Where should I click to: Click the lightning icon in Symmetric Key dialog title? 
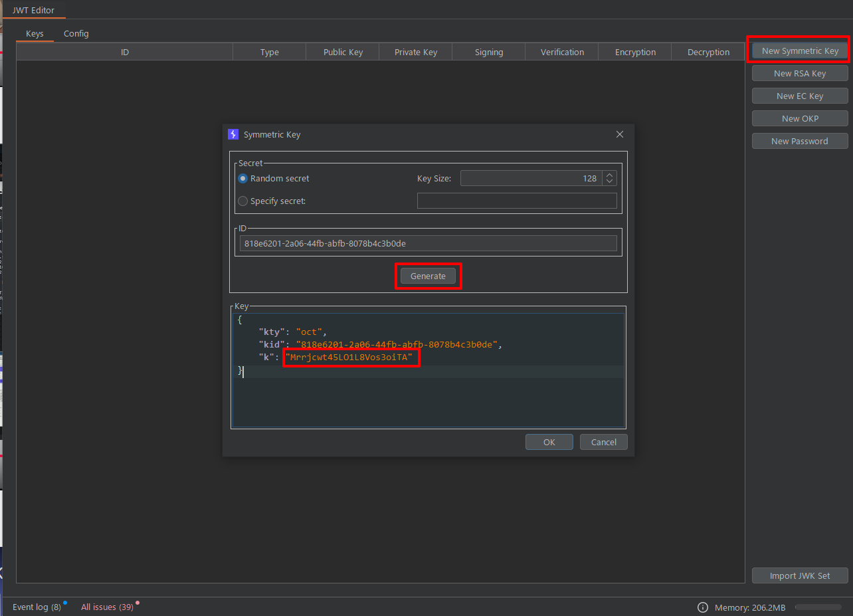point(233,134)
